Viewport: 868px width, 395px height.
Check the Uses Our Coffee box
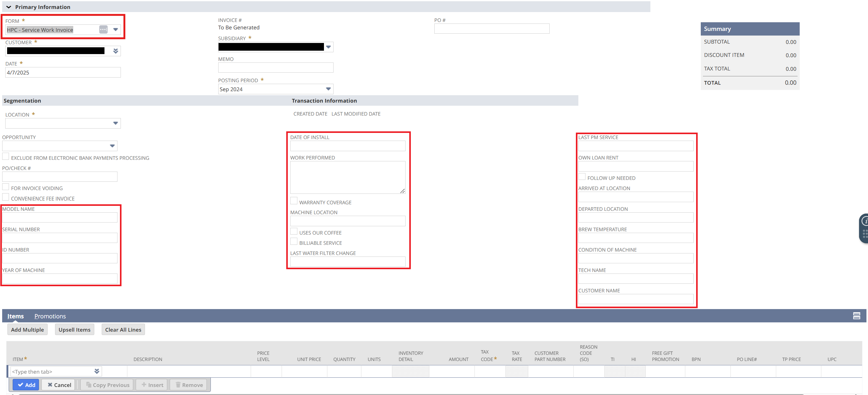coord(294,231)
